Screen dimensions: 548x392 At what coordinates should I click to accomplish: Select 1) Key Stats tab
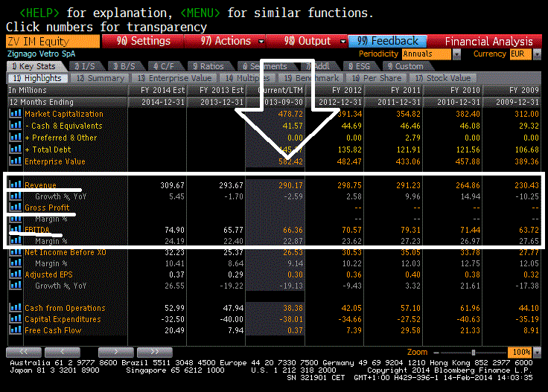pyautogui.click(x=34, y=66)
